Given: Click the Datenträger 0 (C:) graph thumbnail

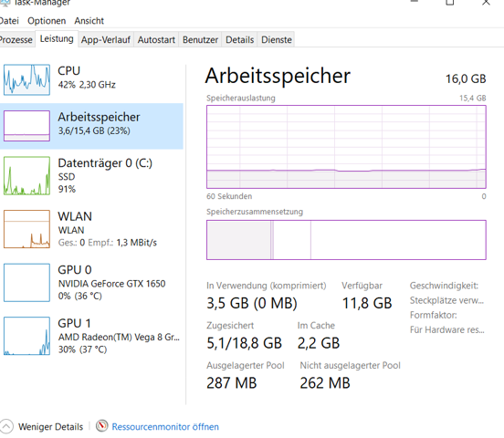Looking at the screenshot, I should click(x=27, y=176).
